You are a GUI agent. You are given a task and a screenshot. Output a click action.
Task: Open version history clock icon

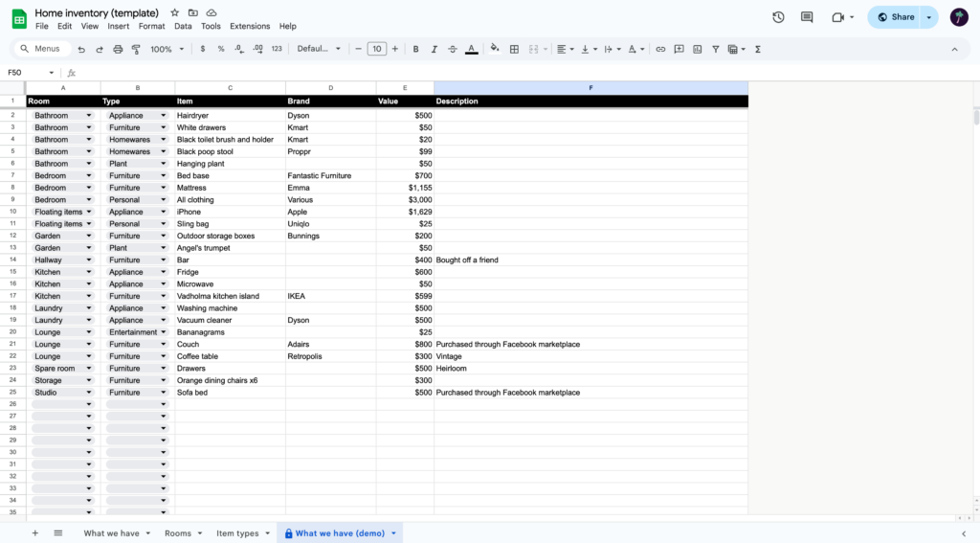point(778,17)
